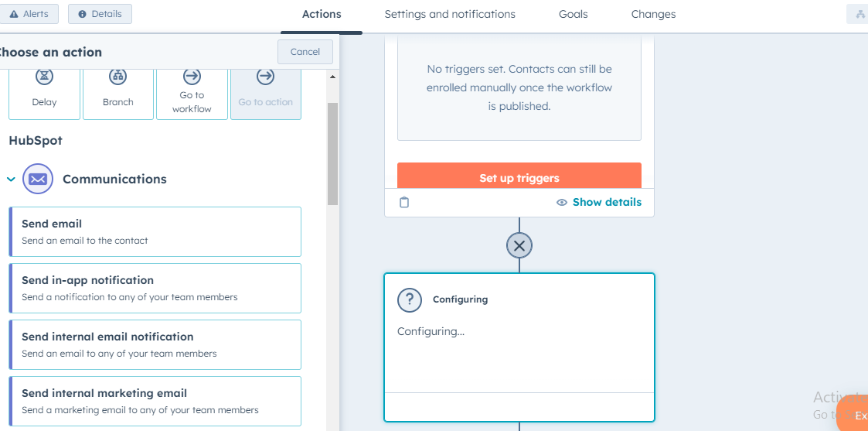The width and height of the screenshot is (868, 431).
Task: Go to the Goals tab
Action: coord(573,15)
